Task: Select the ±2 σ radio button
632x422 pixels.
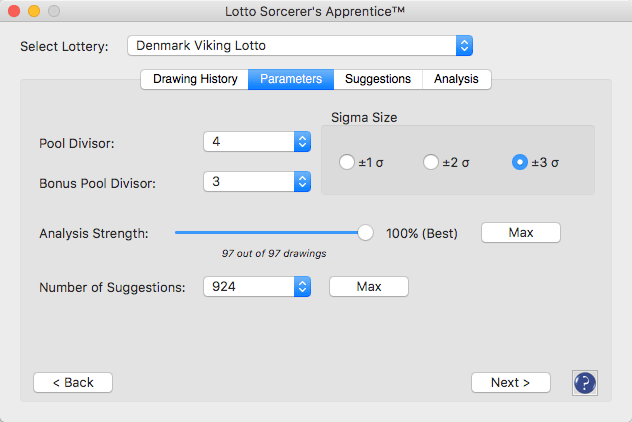Action: point(430,162)
